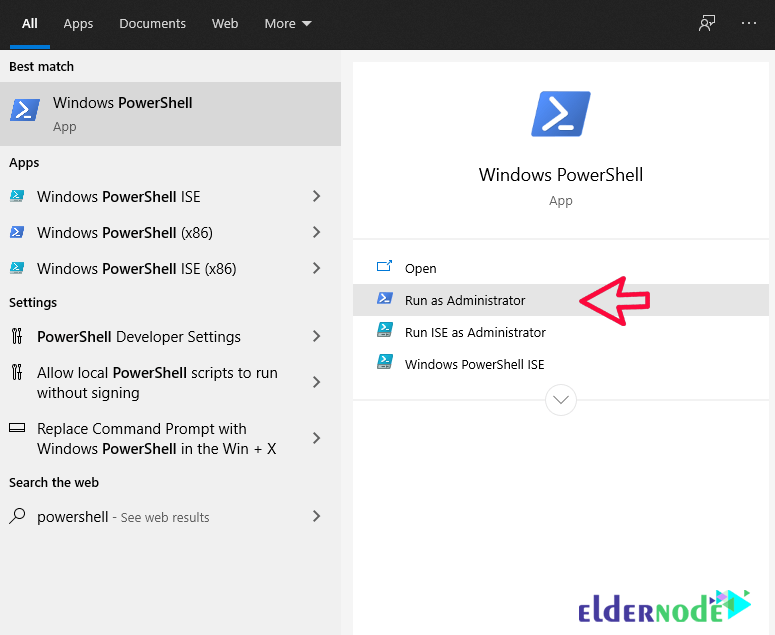Viewport: 775px width, 635px height.
Task: Expand Replace Command Prompt result arrow
Action: pyautogui.click(x=317, y=438)
